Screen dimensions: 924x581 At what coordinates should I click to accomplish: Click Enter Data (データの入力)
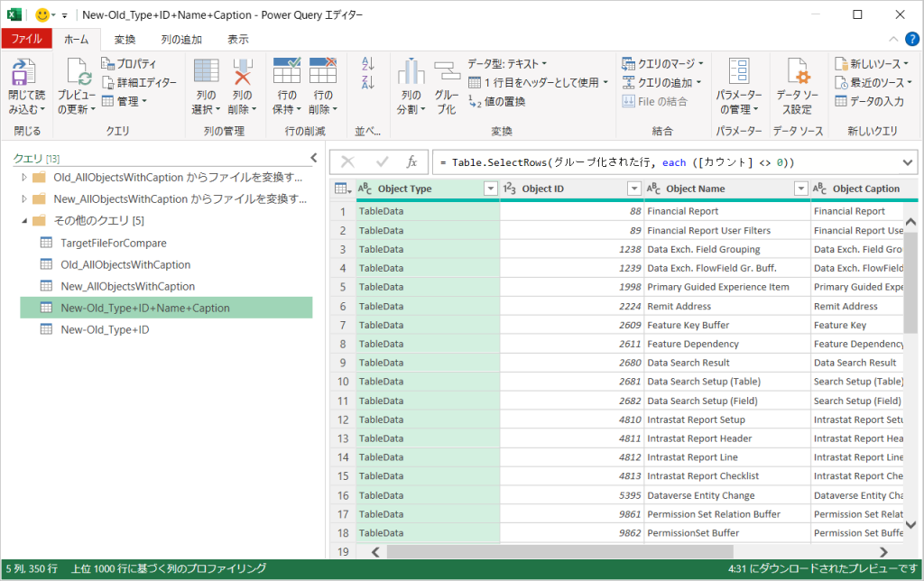[x=869, y=101]
